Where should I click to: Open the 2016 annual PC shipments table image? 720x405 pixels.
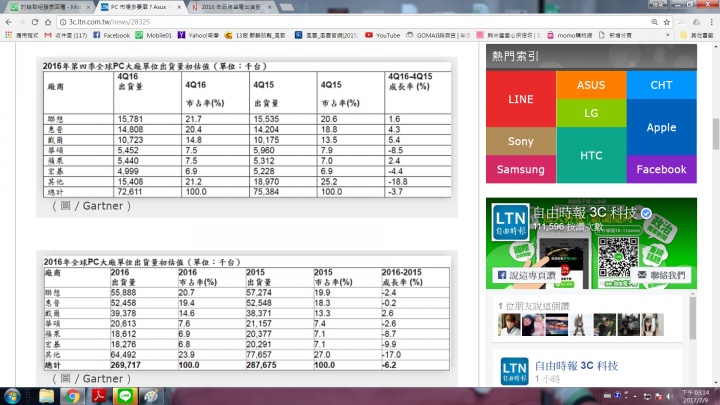point(247,314)
